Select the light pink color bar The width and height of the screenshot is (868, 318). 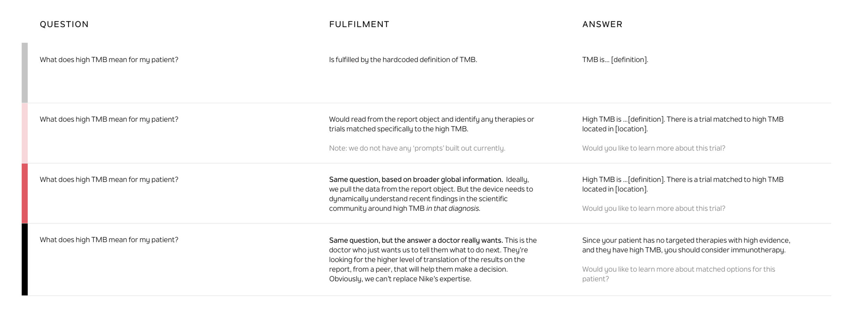[x=25, y=133]
